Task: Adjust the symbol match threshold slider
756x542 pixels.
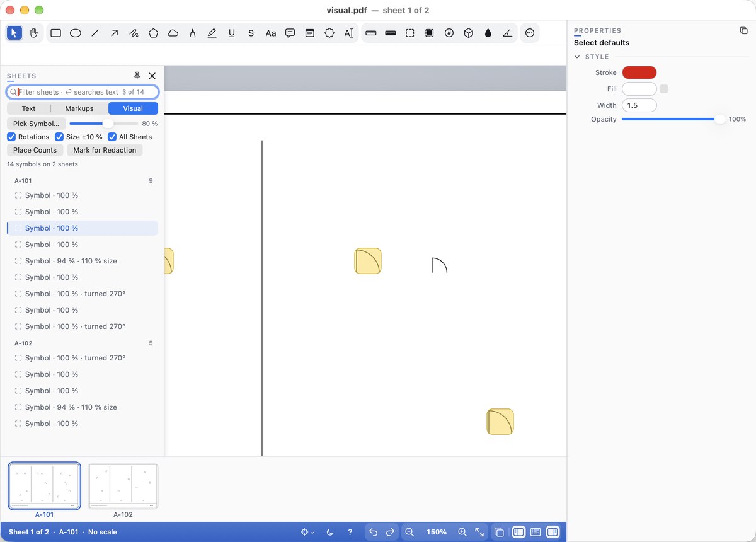Action: 104,124
